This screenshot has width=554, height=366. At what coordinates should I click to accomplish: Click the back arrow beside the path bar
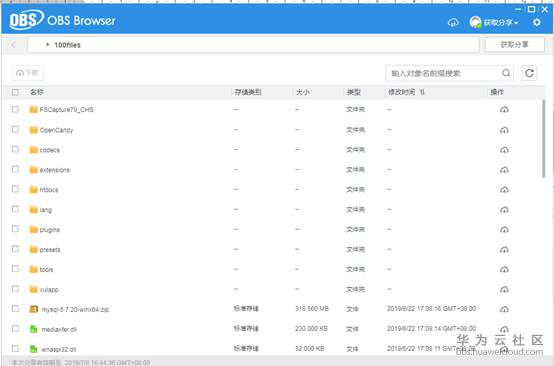(x=14, y=45)
